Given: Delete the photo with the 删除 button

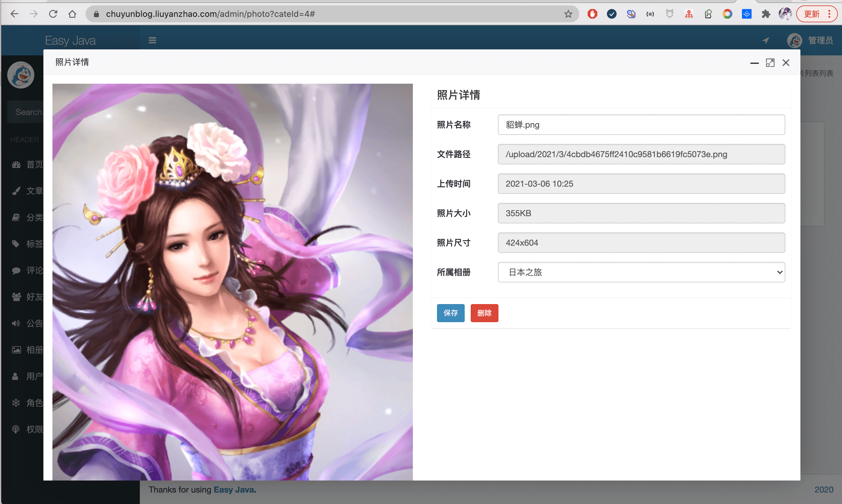Looking at the screenshot, I should pyautogui.click(x=484, y=313).
